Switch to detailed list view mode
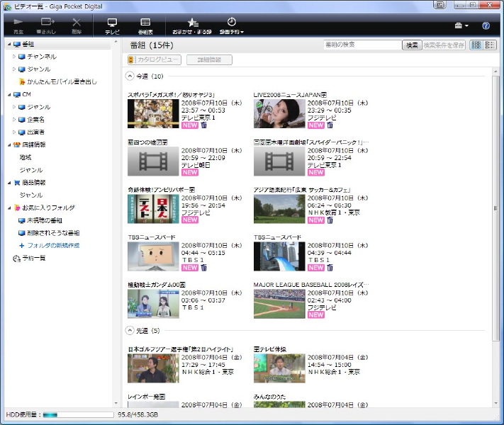Image resolution: width=504 pixels, height=425 pixels. point(489,45)
